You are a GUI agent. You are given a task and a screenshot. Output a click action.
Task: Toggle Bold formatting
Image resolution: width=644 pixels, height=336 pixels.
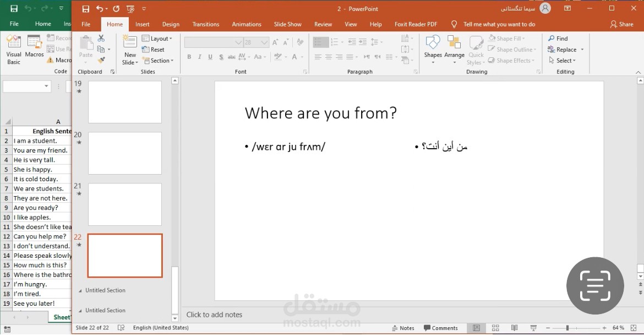(x=189, y=57)
